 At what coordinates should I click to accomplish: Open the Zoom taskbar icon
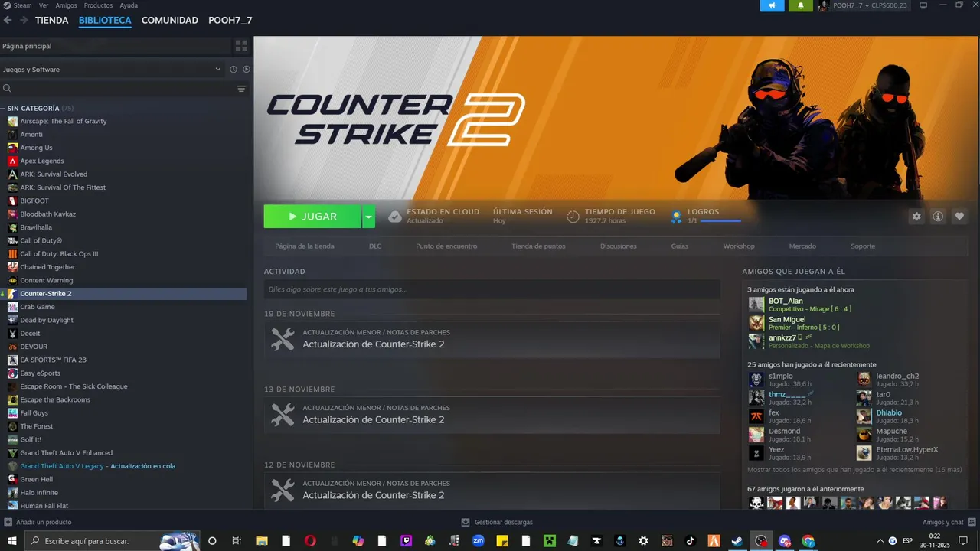point(478,541)
